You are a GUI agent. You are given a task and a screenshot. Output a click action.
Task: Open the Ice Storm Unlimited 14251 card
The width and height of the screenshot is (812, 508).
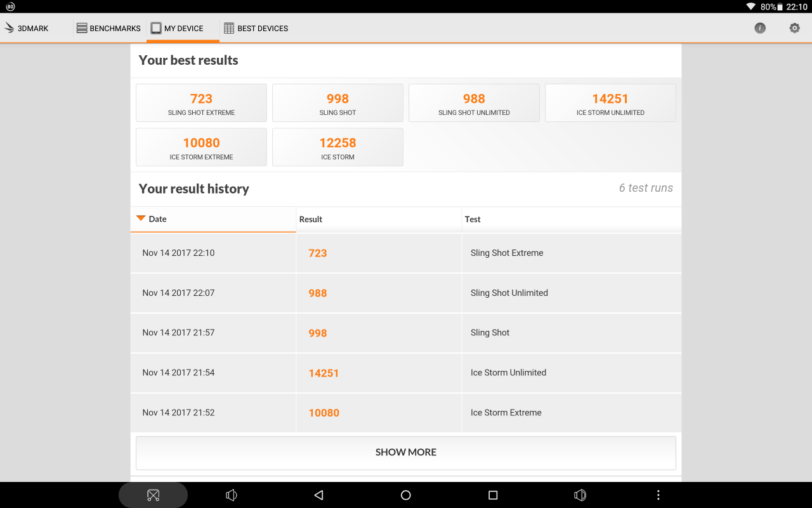tap(610, 103)
